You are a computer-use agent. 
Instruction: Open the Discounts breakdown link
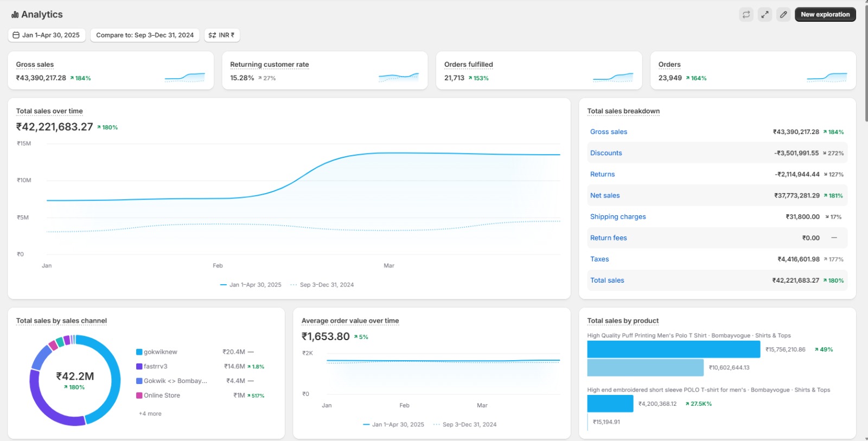pos(606,153)
